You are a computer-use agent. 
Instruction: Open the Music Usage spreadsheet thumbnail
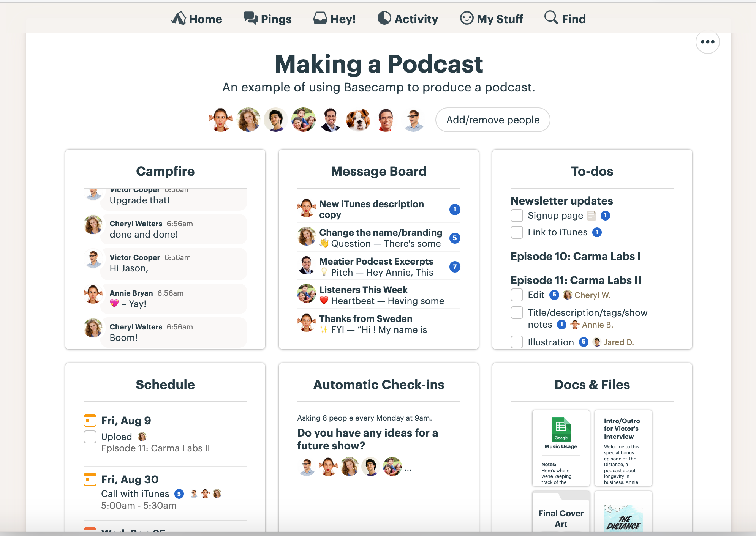coord(561,448)
